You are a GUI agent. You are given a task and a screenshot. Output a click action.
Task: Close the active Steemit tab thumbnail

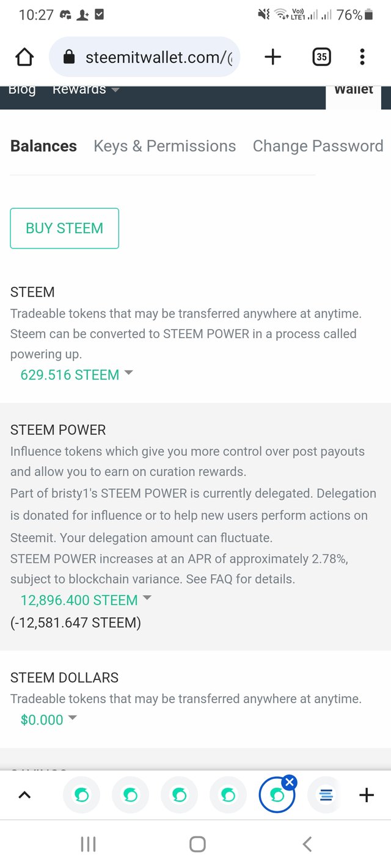pos(290,781)
